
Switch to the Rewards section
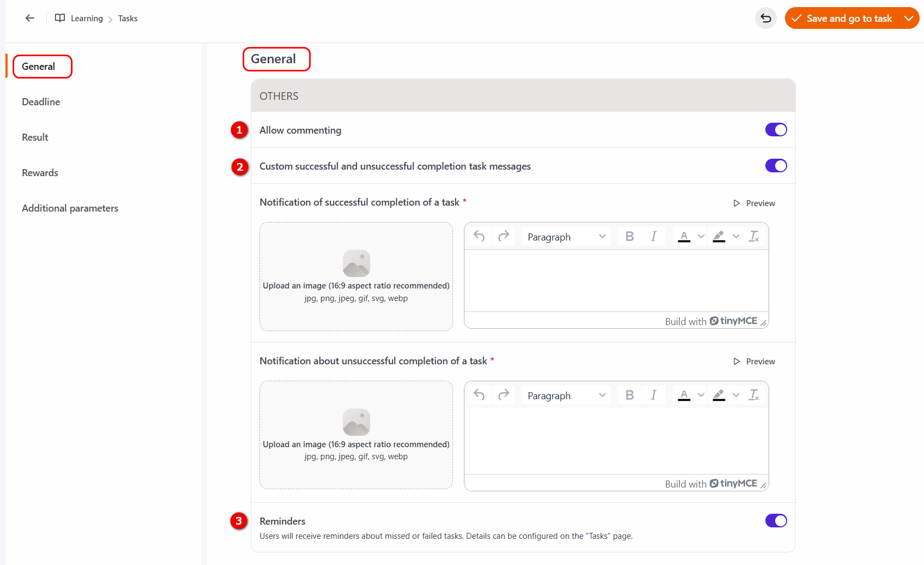[40, 173]
